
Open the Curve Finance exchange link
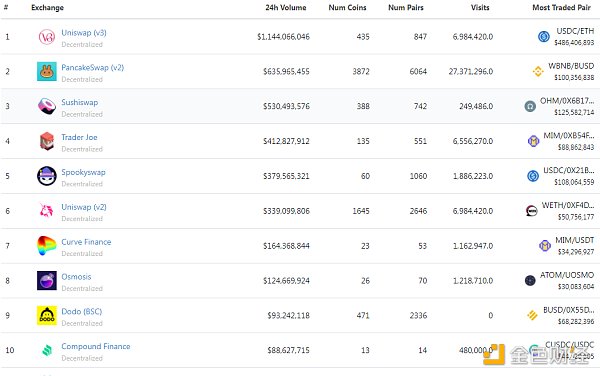coord(86,242)
